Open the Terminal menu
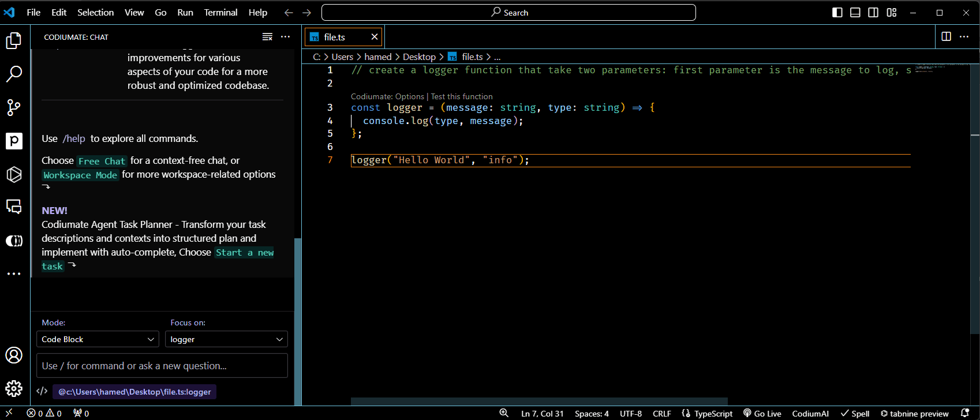Screen dimensions: 980x420 tap(220, 12)
